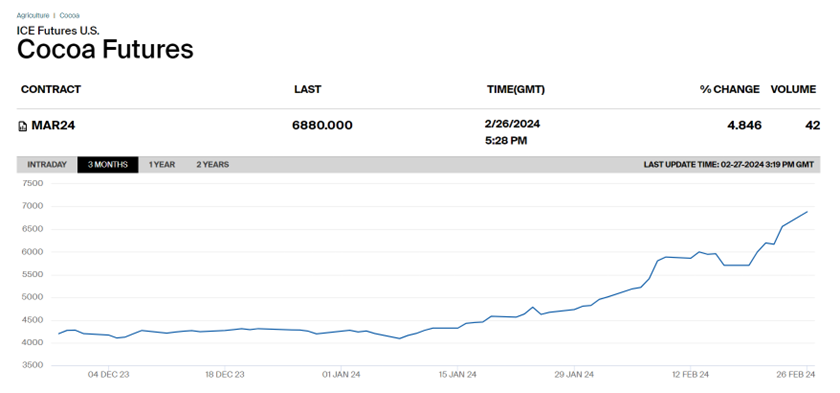Select the last price 6880.000
The height and width of the screenshot is (393, 840).
click(322, 126)
